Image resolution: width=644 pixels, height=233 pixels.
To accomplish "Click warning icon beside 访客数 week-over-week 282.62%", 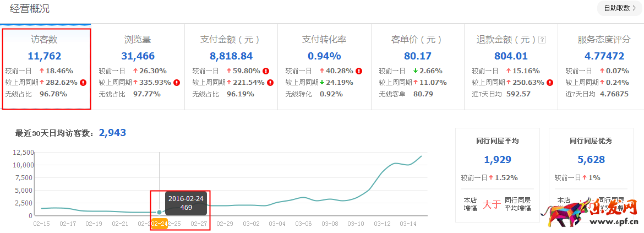I will tap(83, 83).
